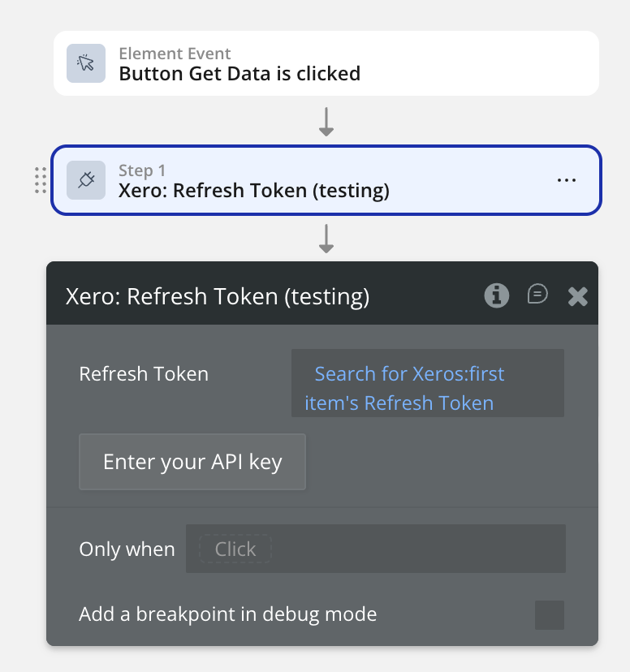Show info for Xero Refresh Token action
Image resolution: width=630 pixels, height=672 pixels.
tap(497, 295)
